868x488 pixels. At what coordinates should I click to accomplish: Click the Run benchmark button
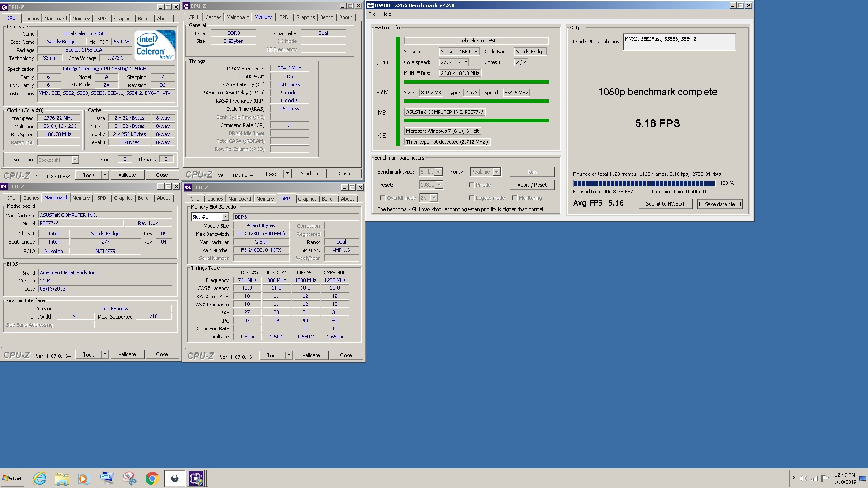point(532,172)
